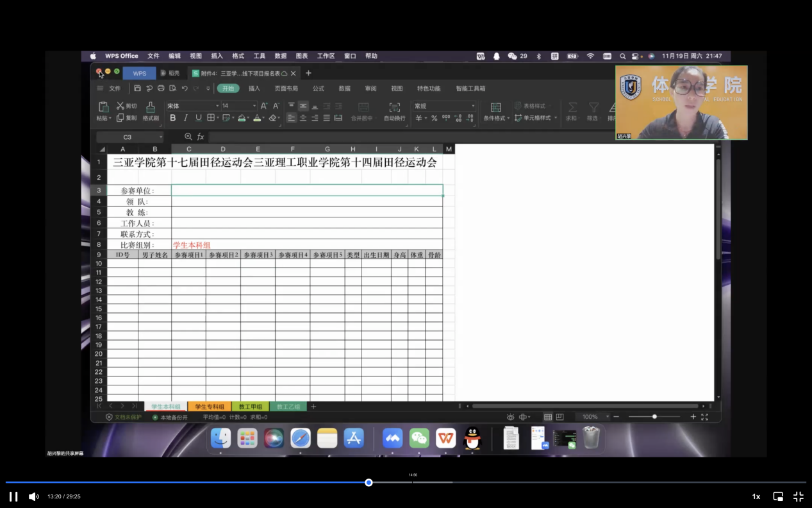Switch to the 学生专科组 sheet tab

point(210,407)
